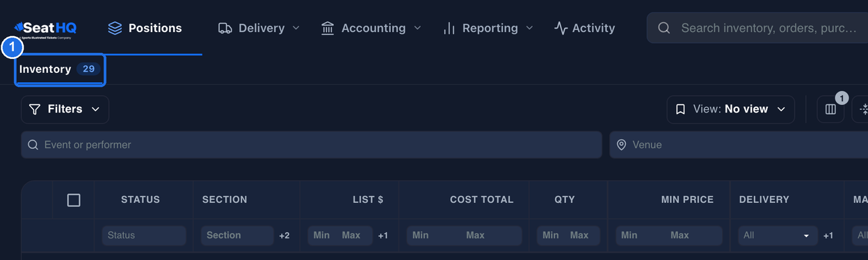Sort by the MIN PRICE column header
Viewport: 868px width, 260px height.
[x=687, y=200]
